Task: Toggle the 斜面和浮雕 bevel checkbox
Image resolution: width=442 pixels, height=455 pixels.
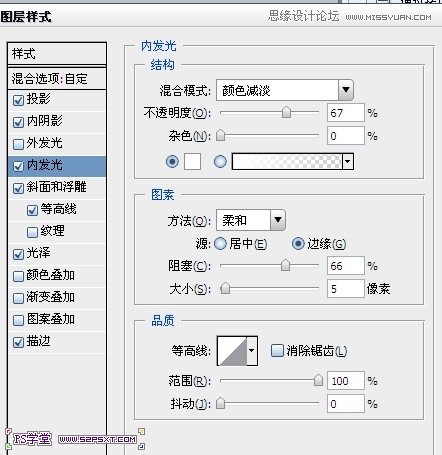Action: (18, 188)
